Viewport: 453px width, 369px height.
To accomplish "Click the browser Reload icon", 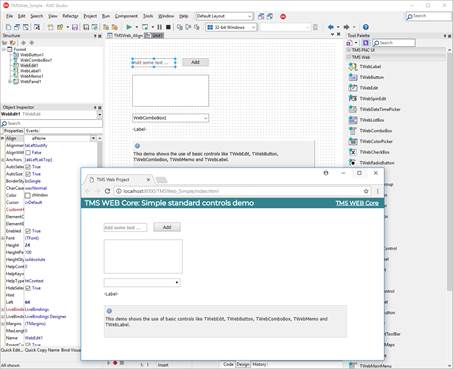I will coord(107,191).
